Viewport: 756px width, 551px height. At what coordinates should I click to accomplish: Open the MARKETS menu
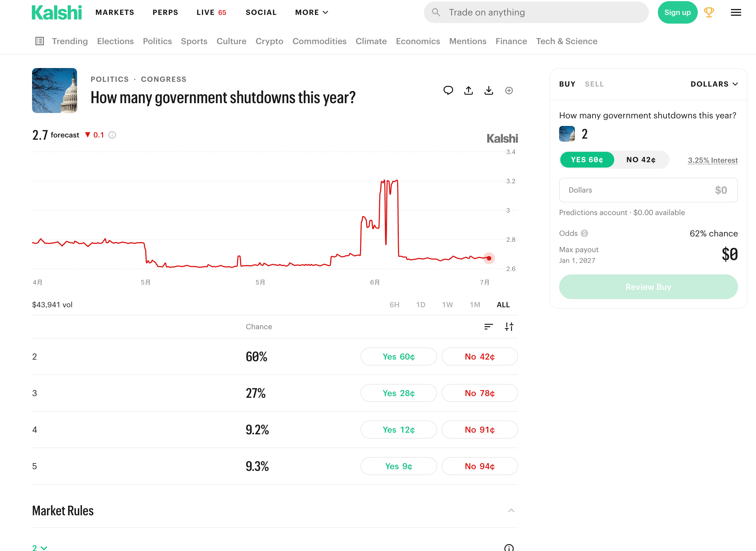tap(115, 12)
